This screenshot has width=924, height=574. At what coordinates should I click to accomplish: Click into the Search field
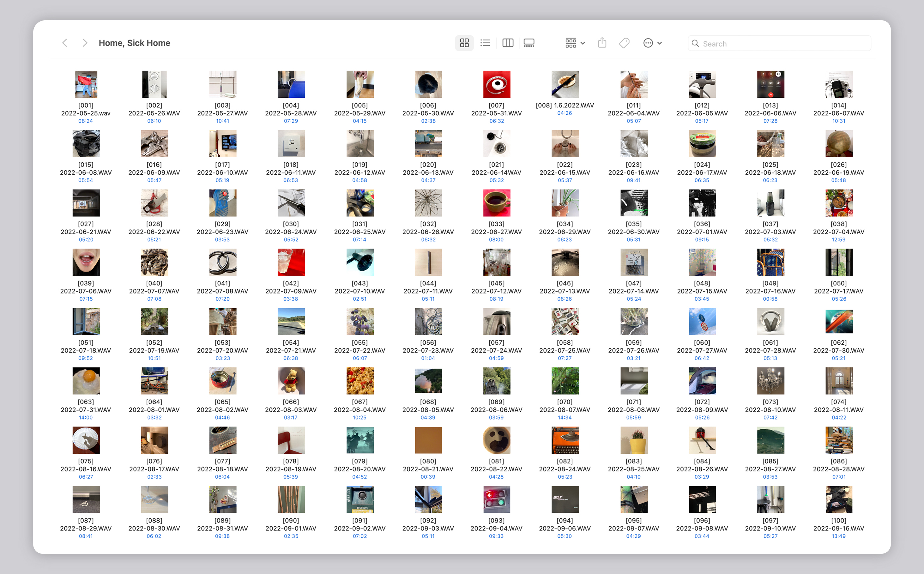(779, 43)
